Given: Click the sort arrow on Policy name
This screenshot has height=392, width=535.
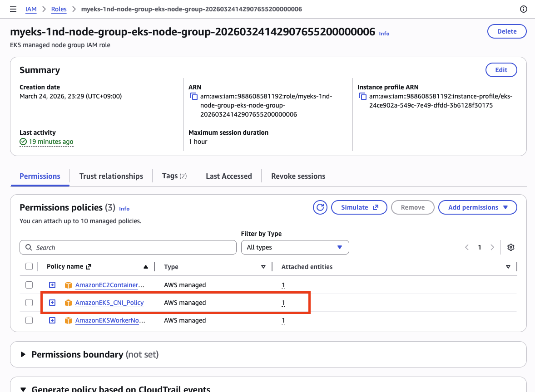Looking at the screenshot, I should (146, 266).
